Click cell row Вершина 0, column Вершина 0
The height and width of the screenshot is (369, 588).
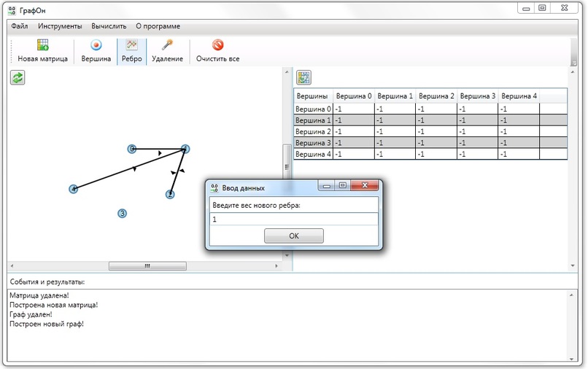(x=354, y=109)
